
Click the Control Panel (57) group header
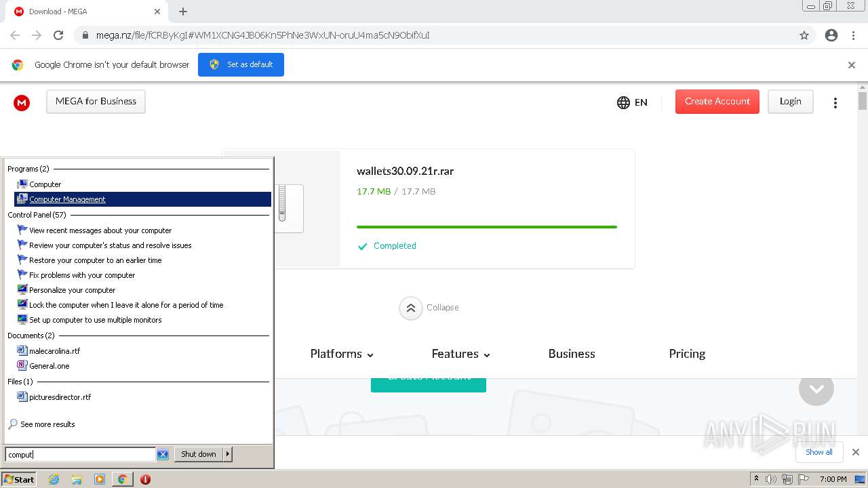[37, 215]
